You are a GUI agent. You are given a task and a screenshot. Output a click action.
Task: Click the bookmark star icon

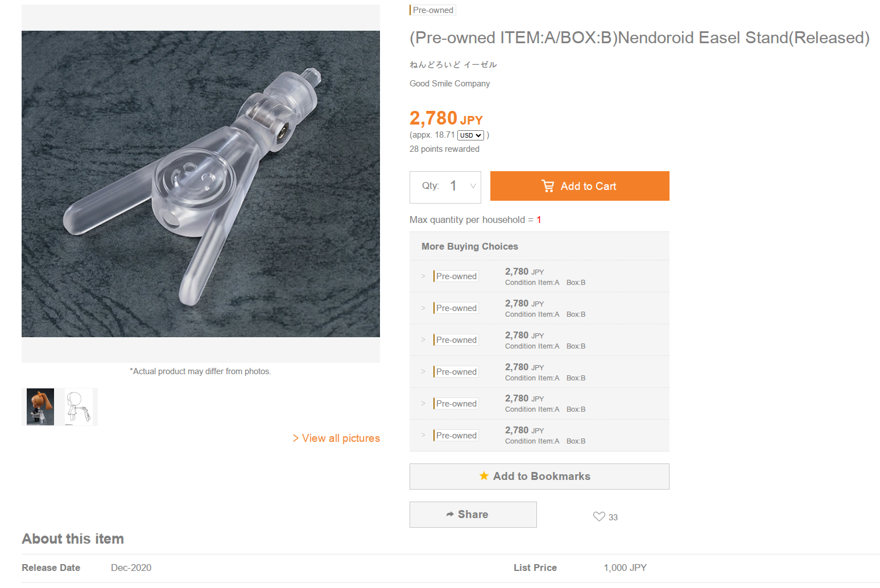tap(484, 476)
